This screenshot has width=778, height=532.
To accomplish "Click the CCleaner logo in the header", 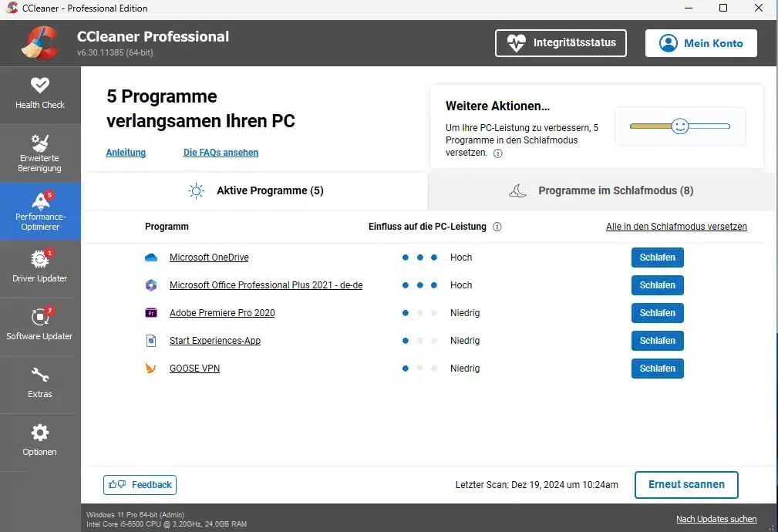I will coord(39,42).
